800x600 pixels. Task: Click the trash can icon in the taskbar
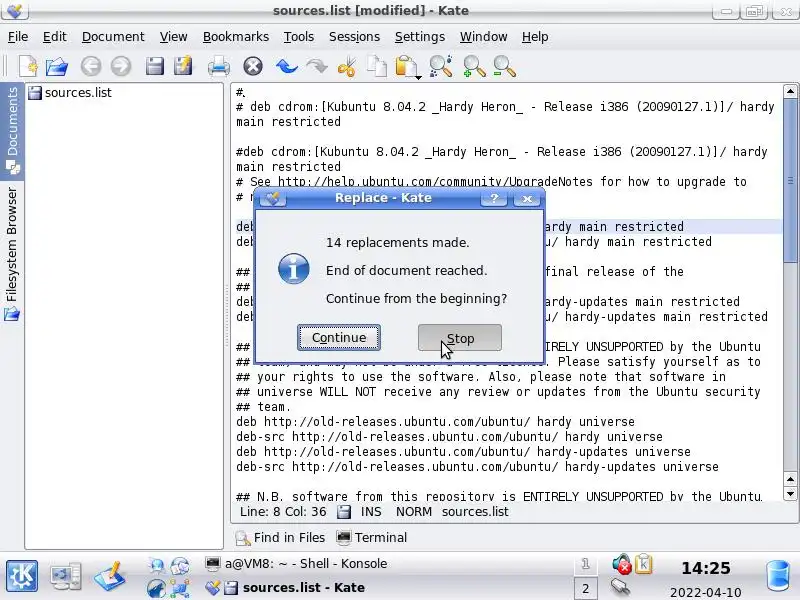(778, 576)
